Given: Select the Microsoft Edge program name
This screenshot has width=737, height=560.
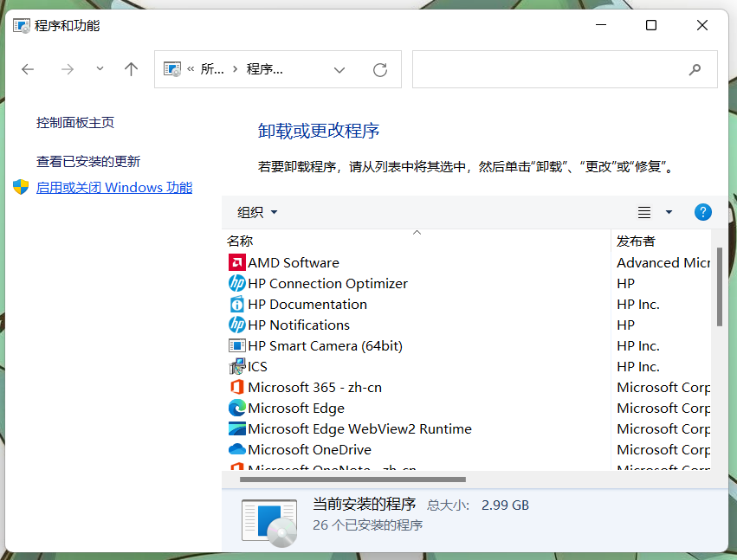Looking at the screenshot, I should coord(296,408).
